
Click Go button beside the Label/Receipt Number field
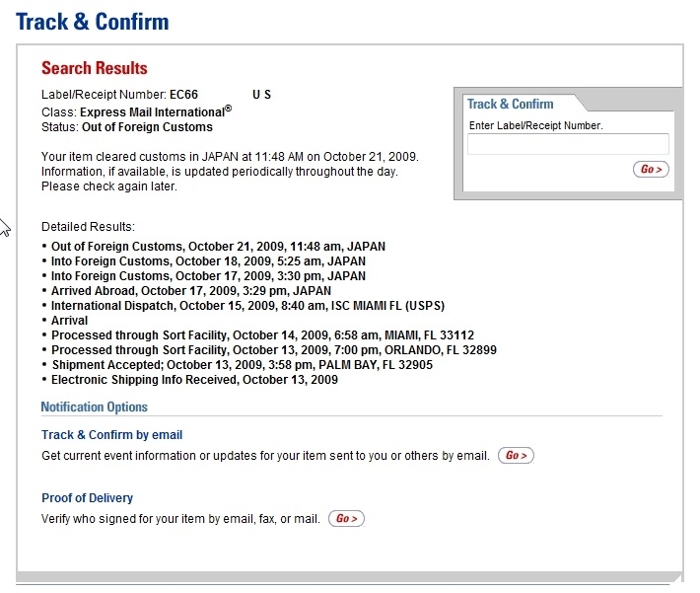pyautogui.click(x=651, y=170)
